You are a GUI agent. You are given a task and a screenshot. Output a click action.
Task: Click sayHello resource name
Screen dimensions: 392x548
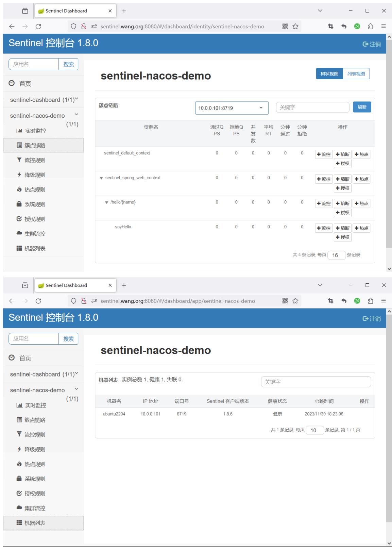[123, 227]
